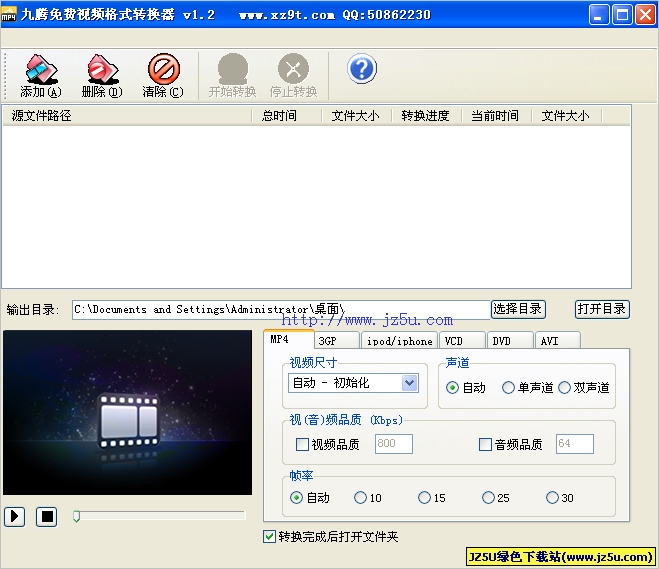Screen dimensions: 659x569
Task: Select the 单声道 mono radio button
Action: point(508,387)
